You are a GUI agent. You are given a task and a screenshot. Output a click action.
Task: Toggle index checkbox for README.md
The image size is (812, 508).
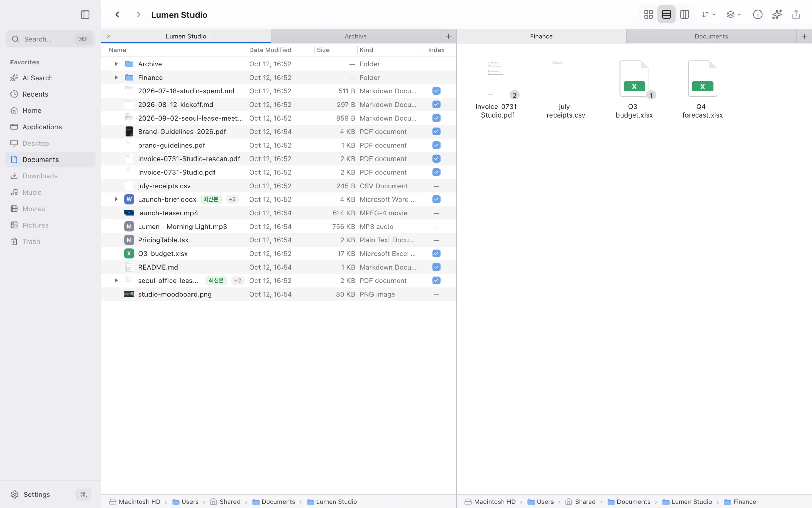[x=436, y=267]
